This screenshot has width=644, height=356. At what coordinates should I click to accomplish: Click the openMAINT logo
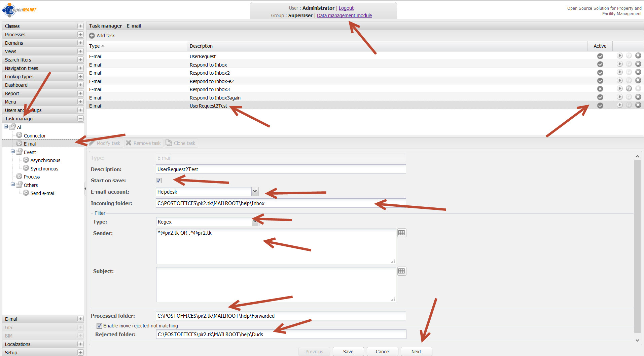click(20, 10)
